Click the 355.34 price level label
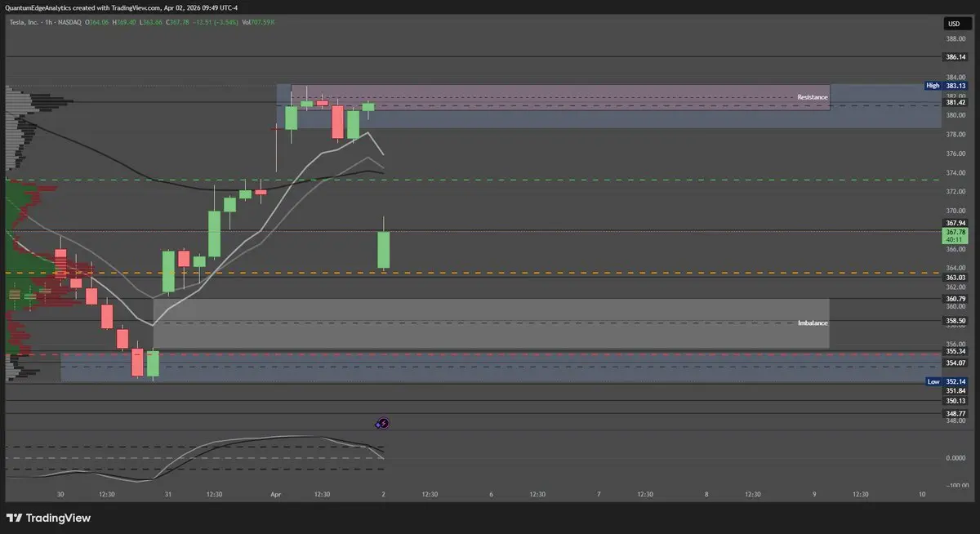This screenshot has height=534, width=980. click(x=955, y=351)
